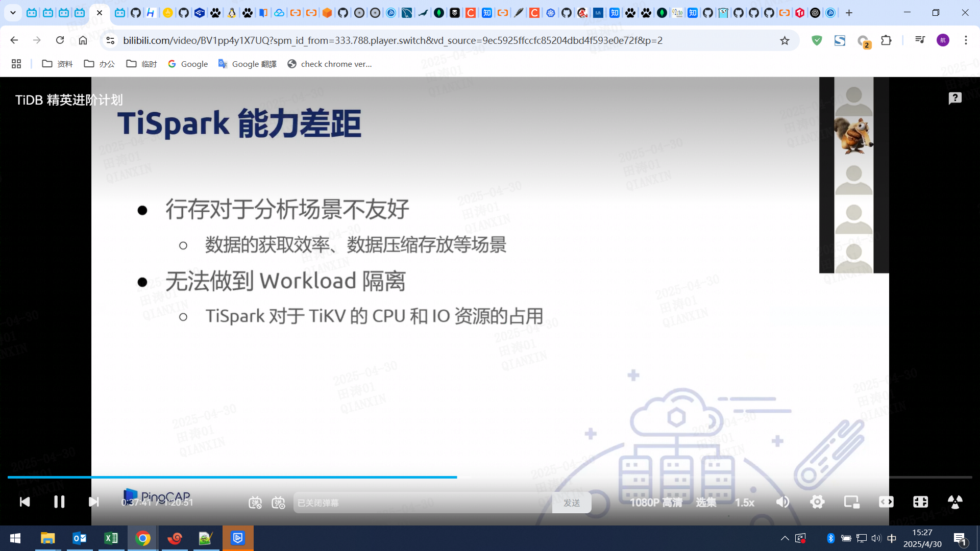
Task: Toggle widescreen player mode
Action: pyautogui.click(x=886, y=502)
